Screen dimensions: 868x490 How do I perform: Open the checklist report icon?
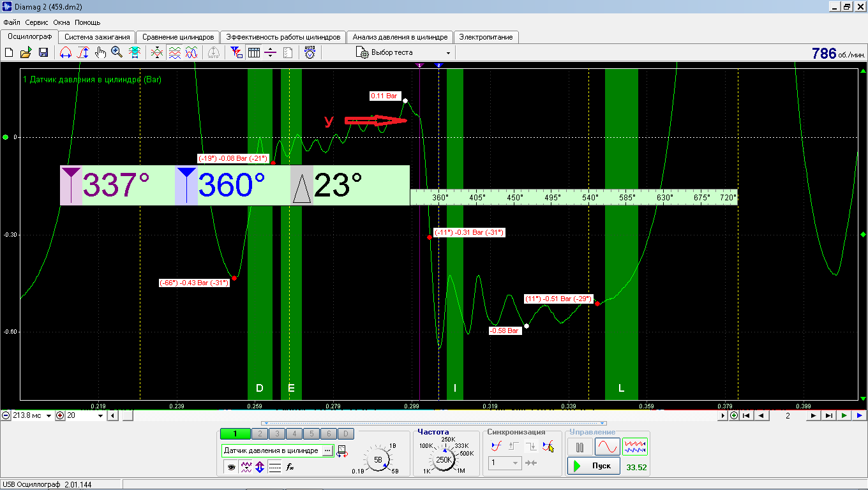(x=288, y=52)
